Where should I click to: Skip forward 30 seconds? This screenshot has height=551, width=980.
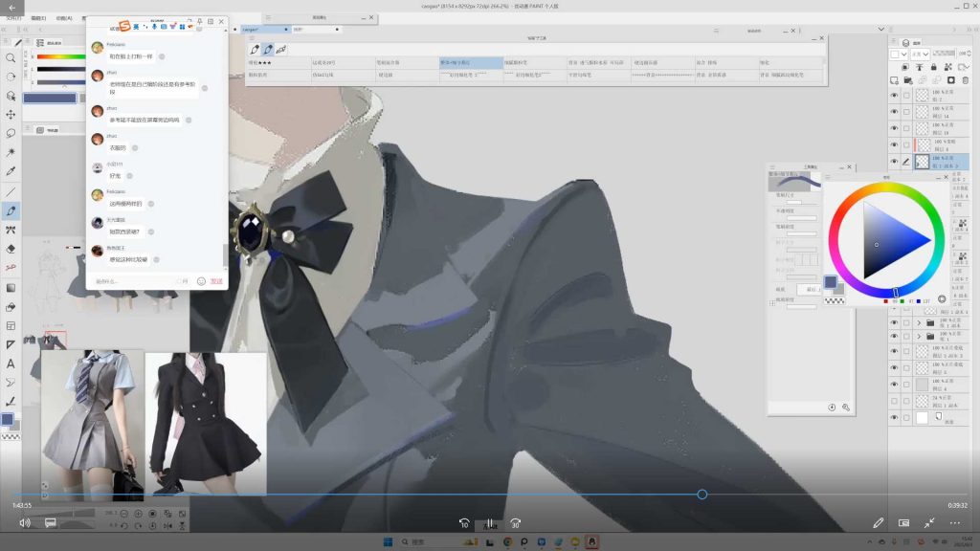(515, 523)
